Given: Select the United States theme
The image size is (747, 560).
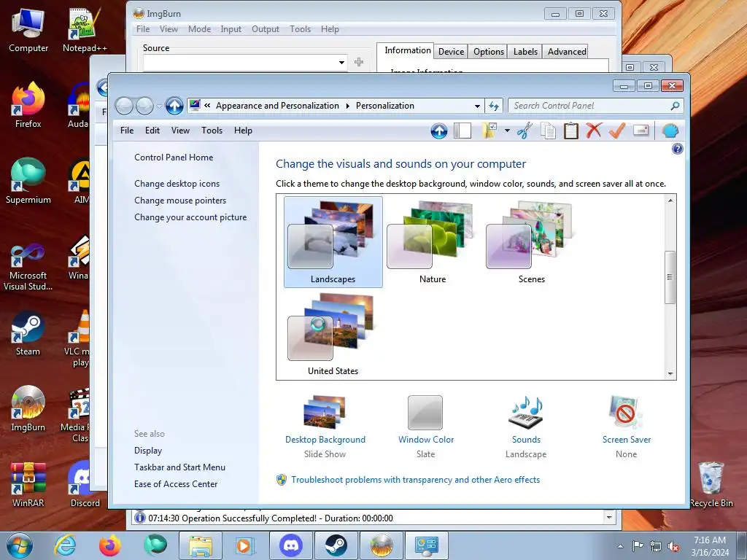Looking at the screenshot, I should tap(333, 334).
